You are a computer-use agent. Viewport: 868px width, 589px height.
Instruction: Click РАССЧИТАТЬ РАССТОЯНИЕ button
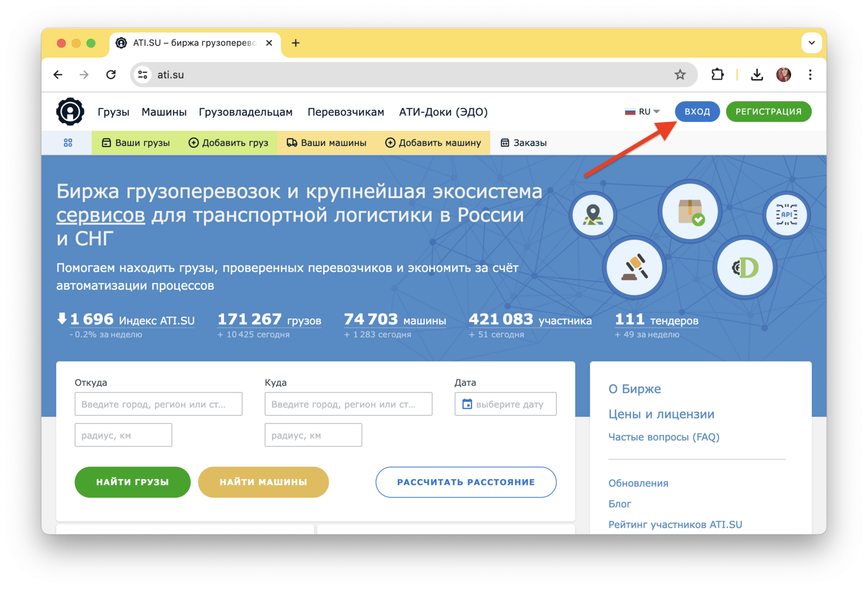(466, 482)
